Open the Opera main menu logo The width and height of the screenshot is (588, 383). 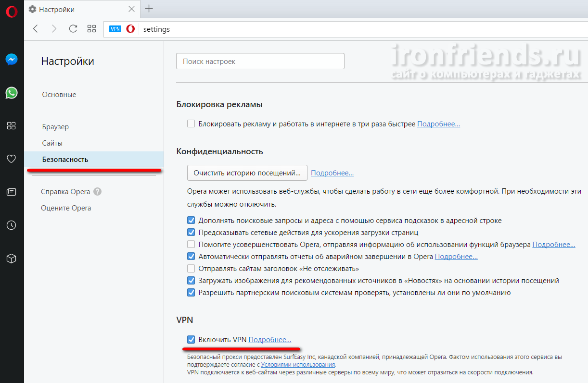(12, 12)
